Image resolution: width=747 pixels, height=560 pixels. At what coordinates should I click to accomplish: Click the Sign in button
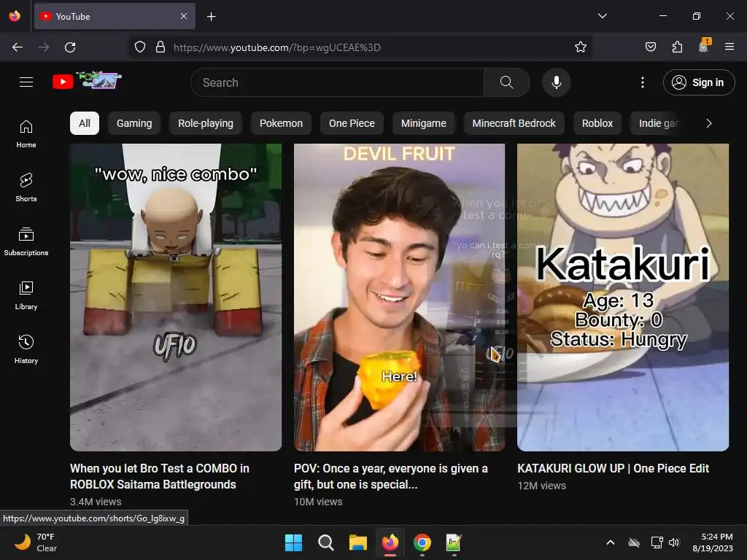pyautogui.click(x=699, y=82)
